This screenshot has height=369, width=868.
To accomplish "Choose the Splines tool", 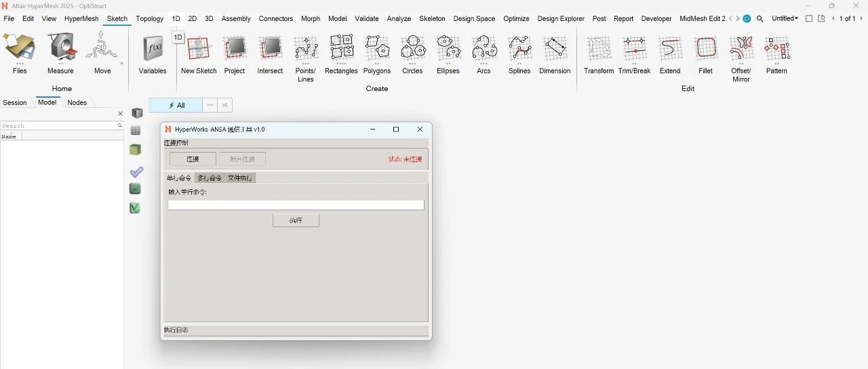I will click(519, 54).
